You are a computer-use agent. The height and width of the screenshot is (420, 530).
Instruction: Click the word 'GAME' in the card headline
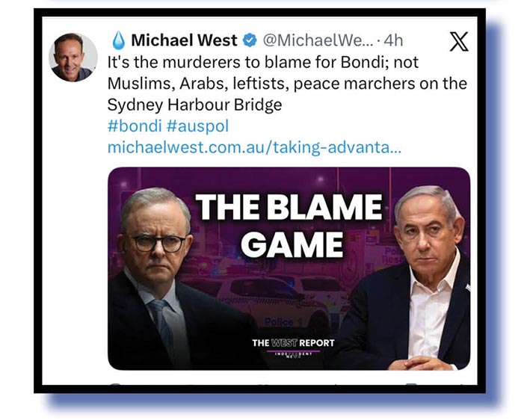tap(292, 245)
